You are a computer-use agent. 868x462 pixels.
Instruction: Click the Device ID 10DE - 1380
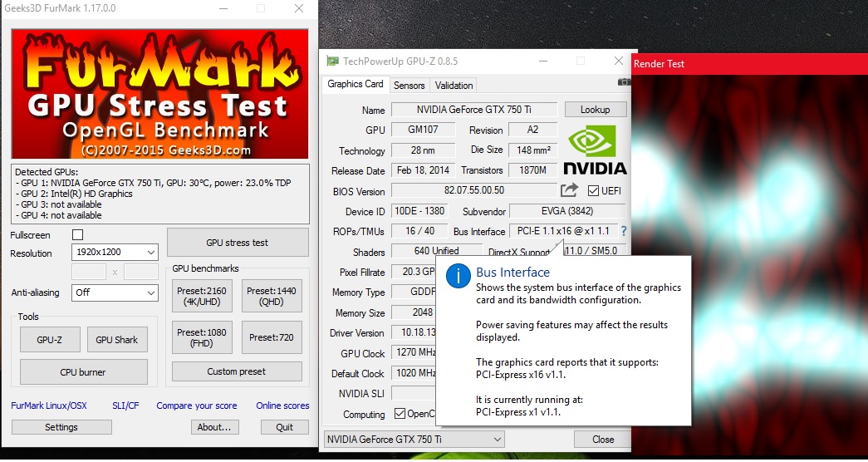(419, 211)
